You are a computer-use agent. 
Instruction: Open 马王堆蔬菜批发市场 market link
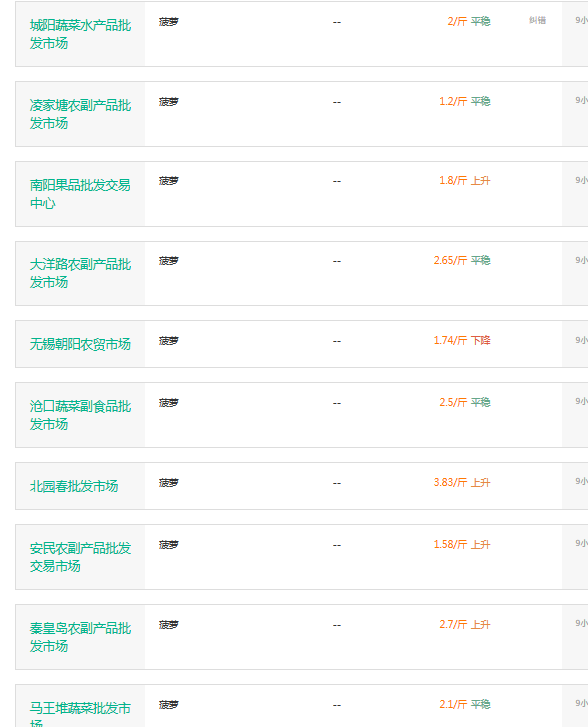(x=80, y=714)
